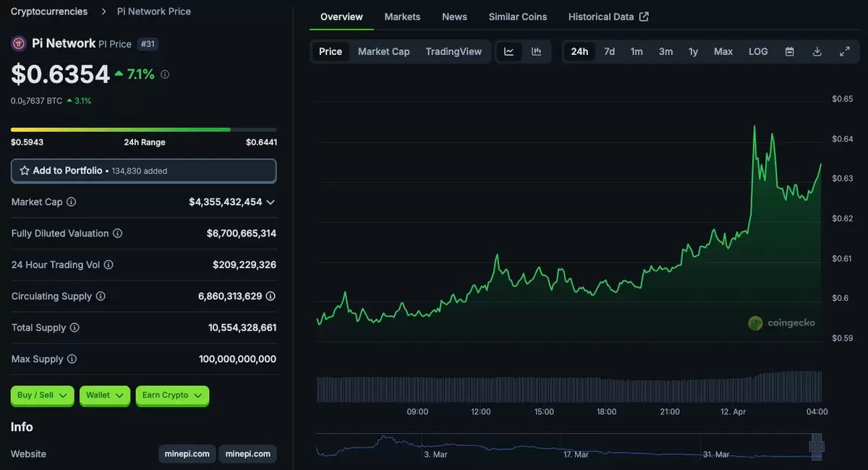Expand Market Cap details chevron

271,202
